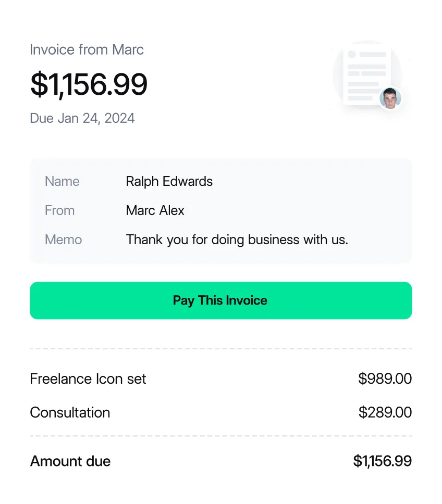Select the due date 'Due Jan 24, 2024'
The width and height of the screenshot is (442, 504).
tap(82, 118)
